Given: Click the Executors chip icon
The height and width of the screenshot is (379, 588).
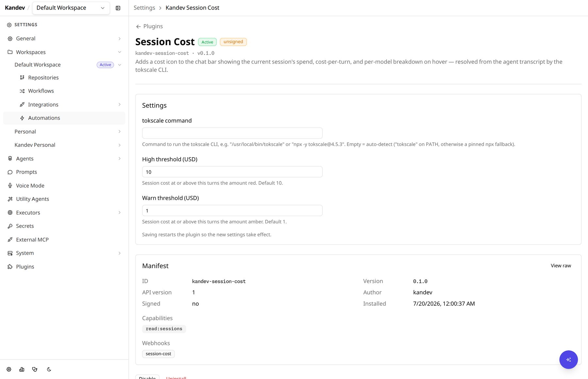Looking at the screenshot, I should coord(10,213).
